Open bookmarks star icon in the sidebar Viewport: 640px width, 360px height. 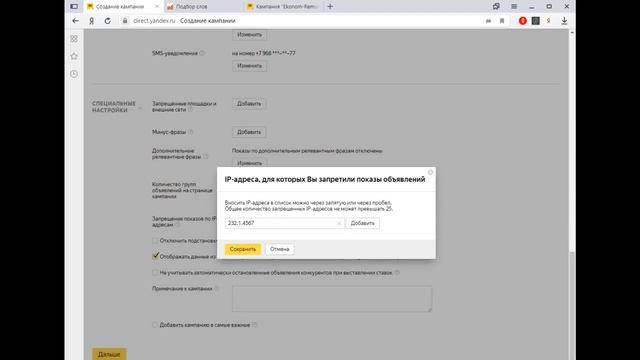pyautogui.click(x=74, y=56)
